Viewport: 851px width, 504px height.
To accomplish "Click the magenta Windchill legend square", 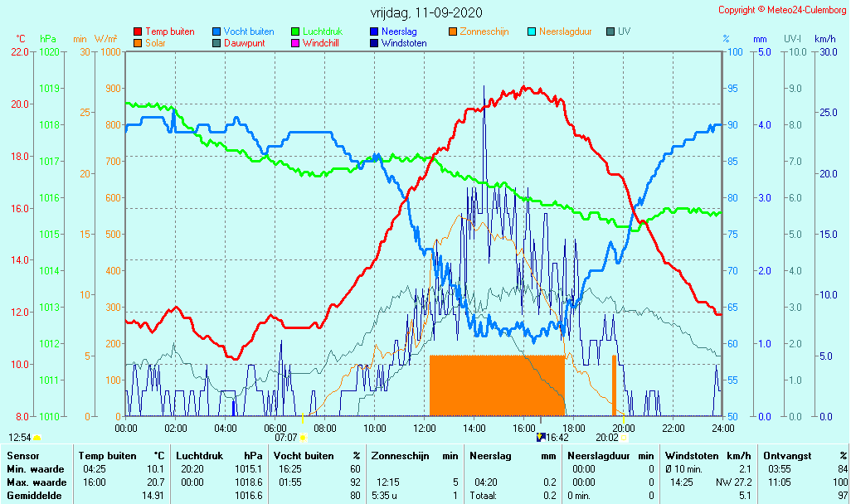I will click(x=295, y=43).
